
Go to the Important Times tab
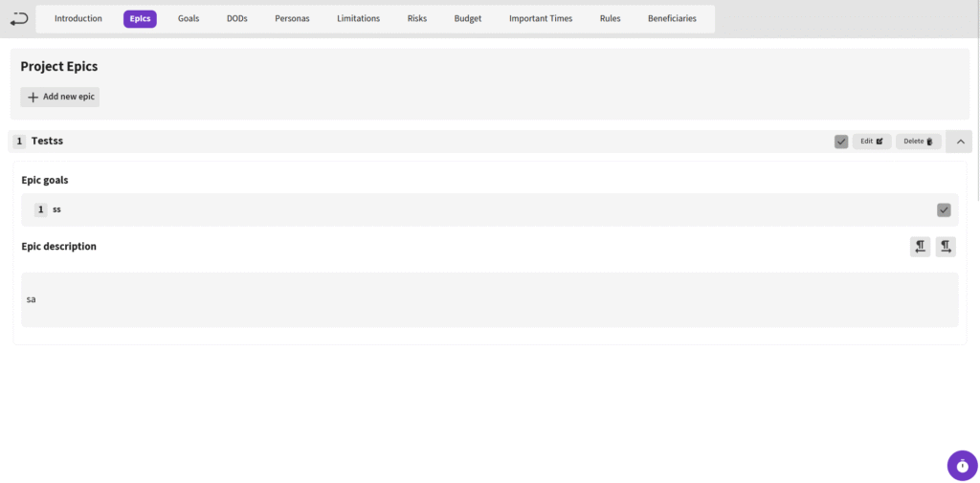pyautogui.click(x=541, y=19)
